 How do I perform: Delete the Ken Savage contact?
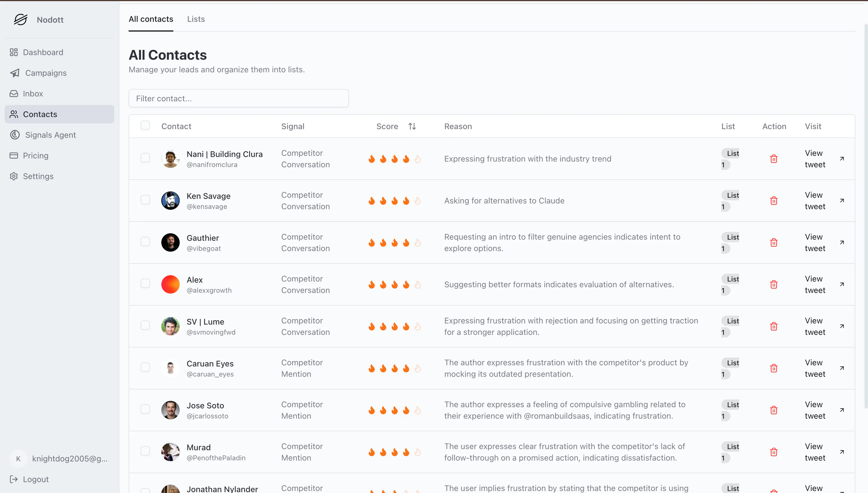click(774, 201)
